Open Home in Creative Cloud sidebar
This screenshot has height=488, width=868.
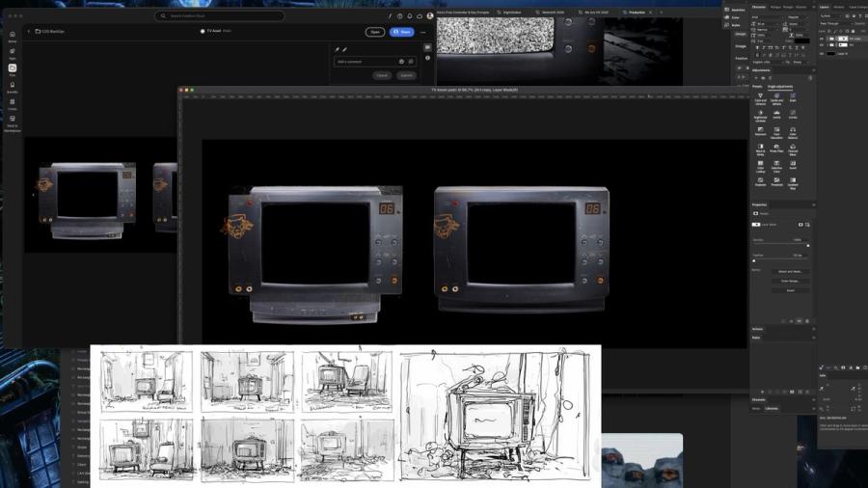pyautogui.click(x=13, y=36)
